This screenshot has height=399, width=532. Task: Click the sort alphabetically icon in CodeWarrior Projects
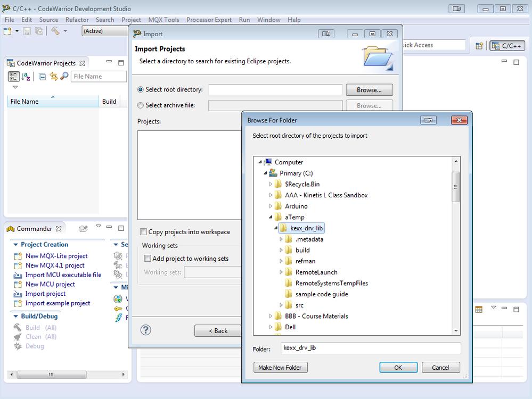[26, 77]
